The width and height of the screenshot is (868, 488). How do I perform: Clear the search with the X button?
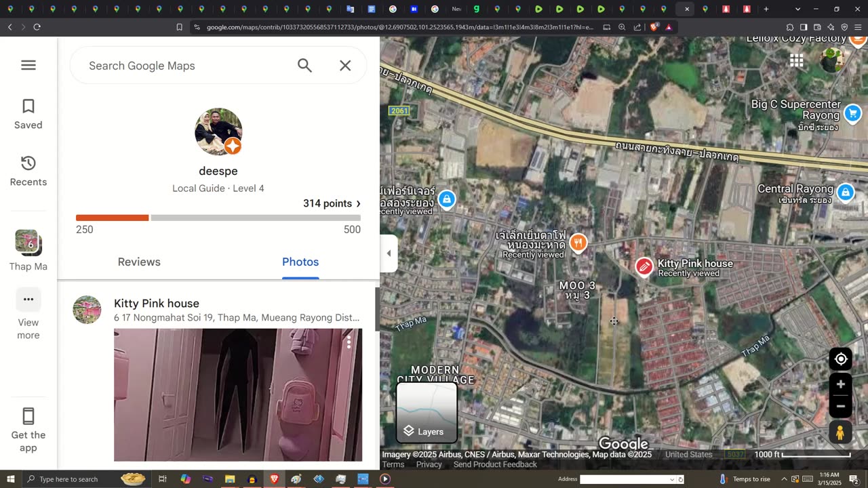pos(345,65)
